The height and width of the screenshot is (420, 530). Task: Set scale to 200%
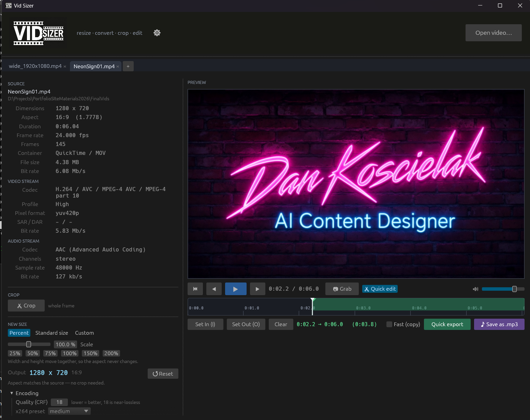tap(111, 353)
